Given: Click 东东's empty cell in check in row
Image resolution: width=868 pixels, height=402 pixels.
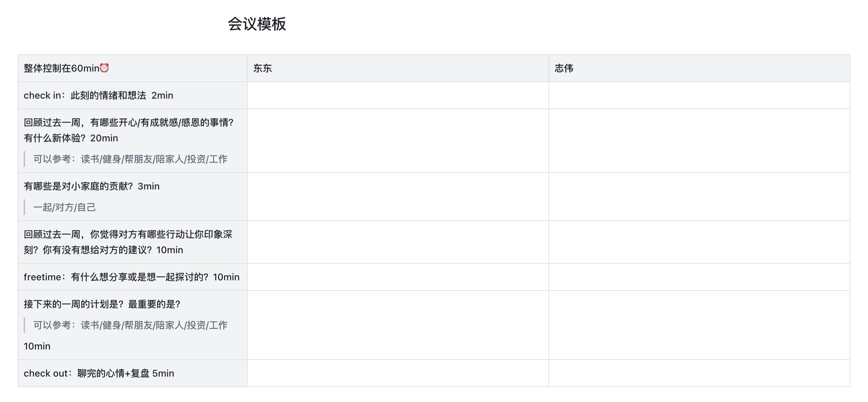Looking at the screenshot, I should pos(397,95).
